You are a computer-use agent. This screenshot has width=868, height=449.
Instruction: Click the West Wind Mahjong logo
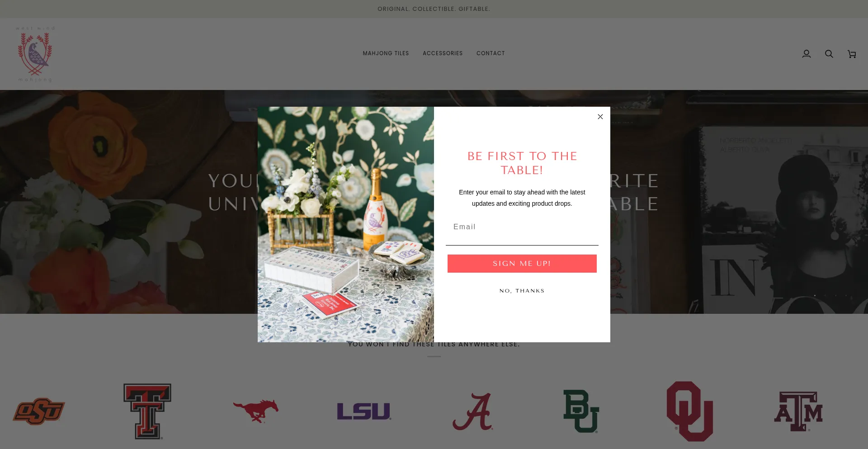[35, 54]
